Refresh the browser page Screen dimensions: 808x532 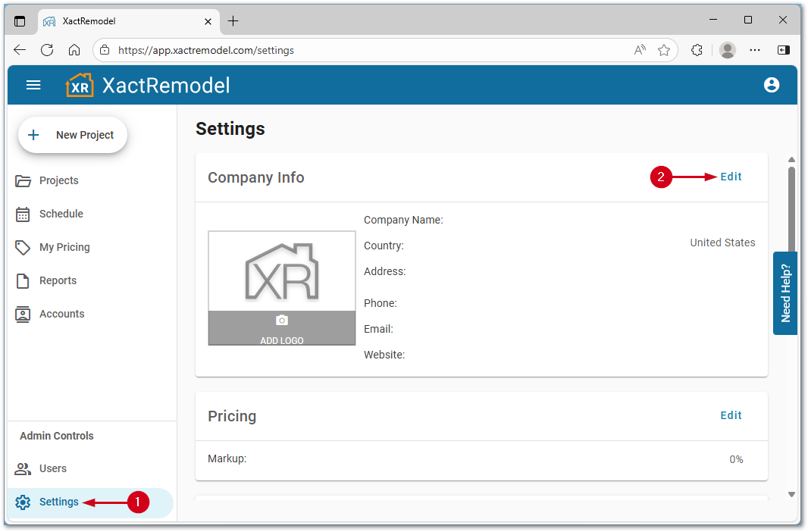[x=47, y=50]
